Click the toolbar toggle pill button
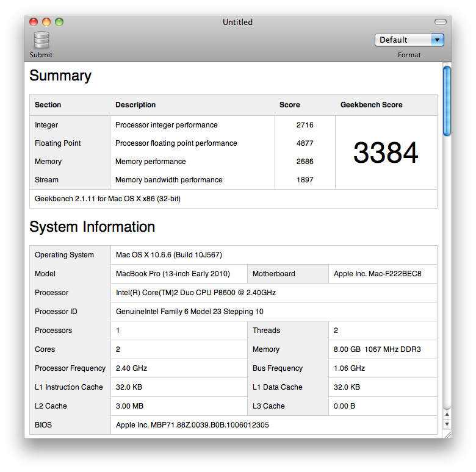 tap(440, 22)
